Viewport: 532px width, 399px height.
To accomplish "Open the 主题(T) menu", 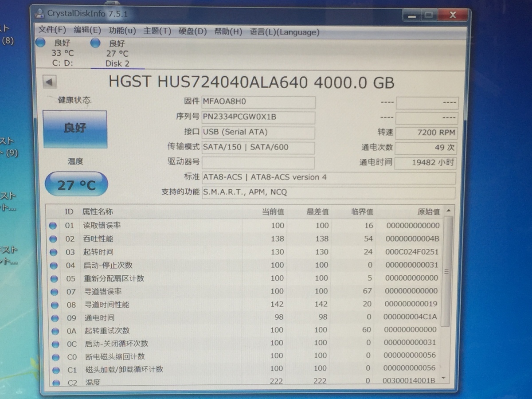I will (x=157, y=31).
